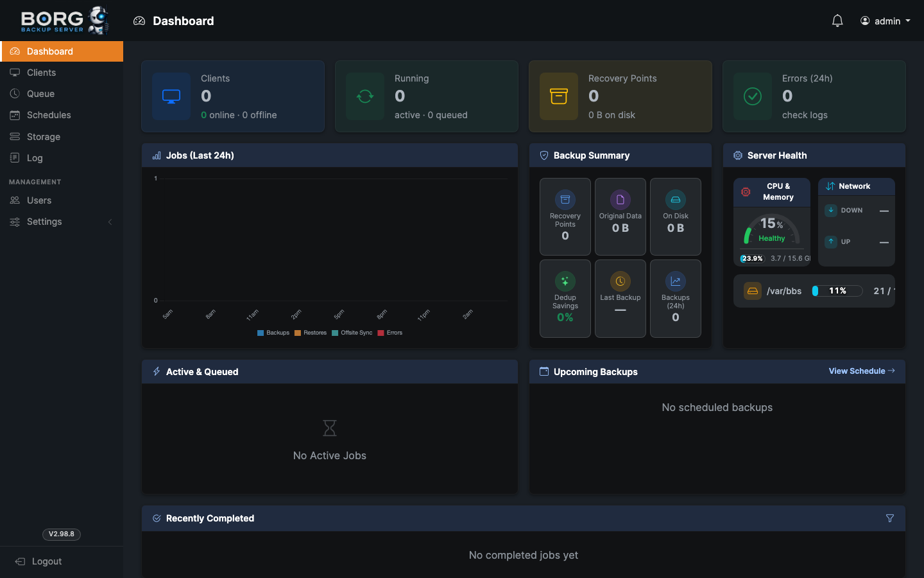The width and height of the screenshot is (924, 578).
Task: Go to the Clients page
Action: pyautogui.click(x=62, y=73)
